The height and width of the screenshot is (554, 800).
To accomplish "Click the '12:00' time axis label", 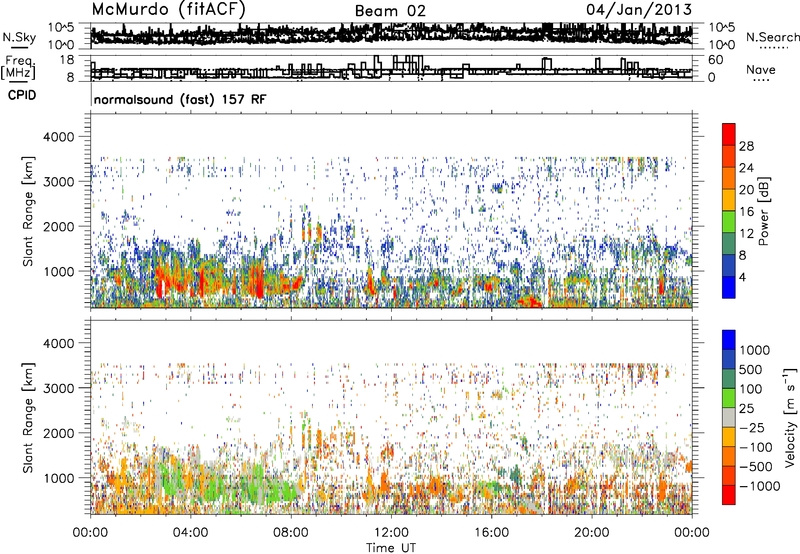I will (391, 533).
